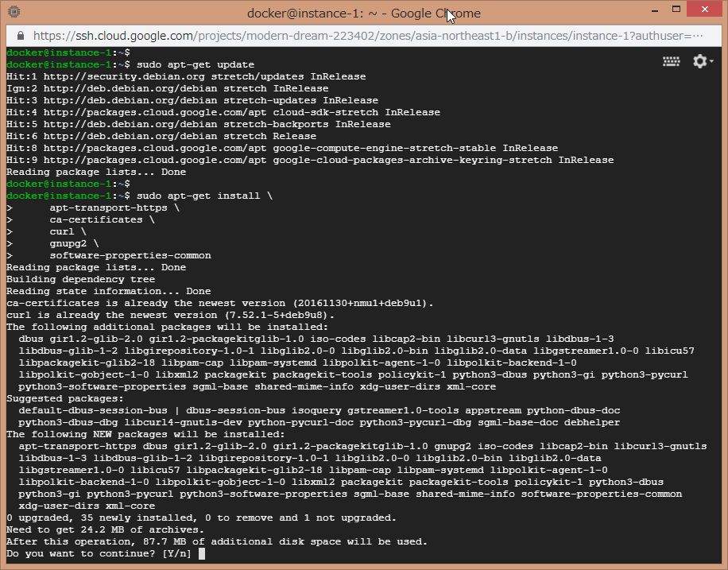Click the '0 upgraded, 35 newly installed' summary line
This screenshot has height=570, width=728.
point(201,518)
